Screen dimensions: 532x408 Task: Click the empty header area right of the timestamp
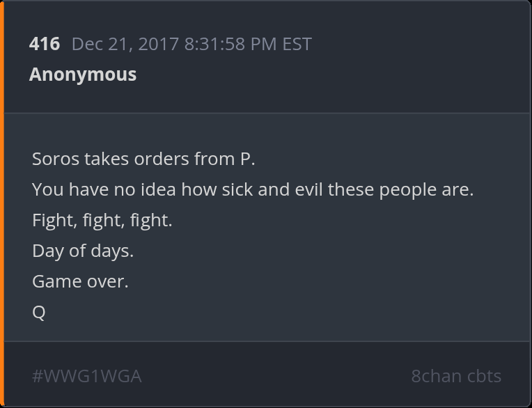click(x=418, y=44)
